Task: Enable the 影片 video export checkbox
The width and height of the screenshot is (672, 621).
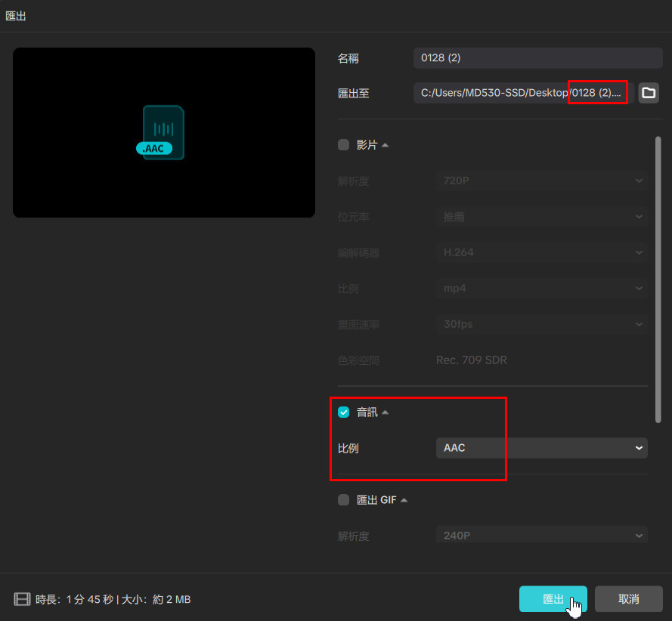Action: (x=344, y=145)
